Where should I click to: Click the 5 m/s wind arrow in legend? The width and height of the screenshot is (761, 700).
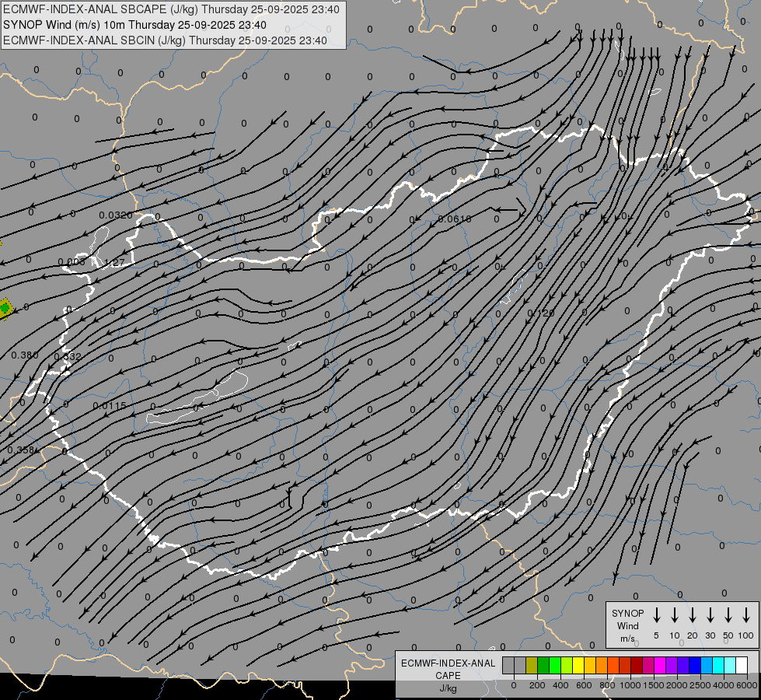click(x=657, y=615)
